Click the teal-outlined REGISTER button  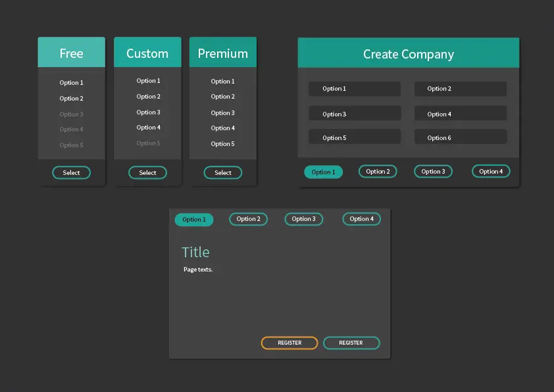point(351,343)
